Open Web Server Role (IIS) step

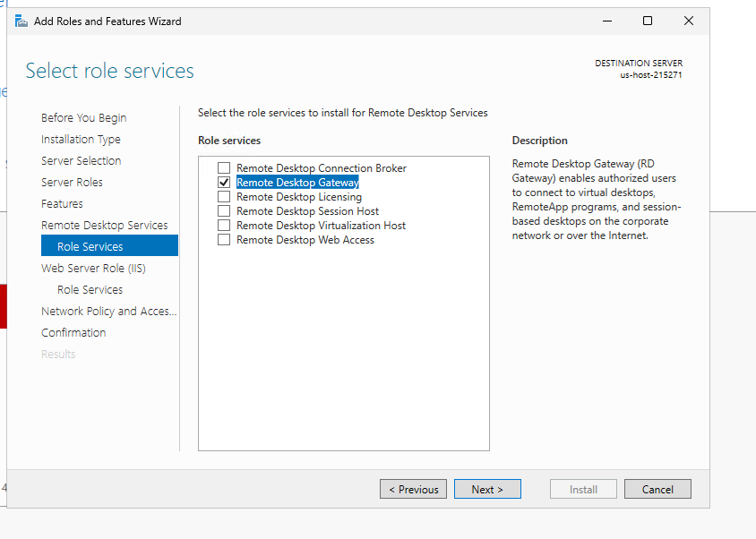tap(93, 268)
